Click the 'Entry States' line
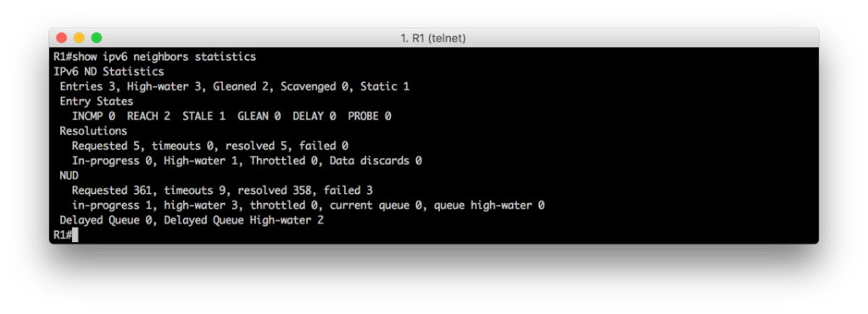 97,102
